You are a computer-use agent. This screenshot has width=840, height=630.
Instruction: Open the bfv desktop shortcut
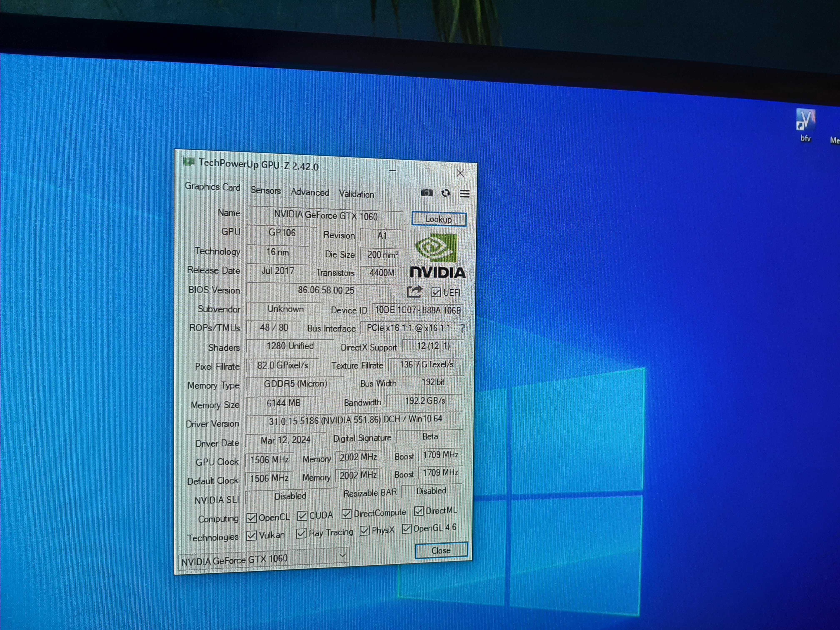click(805, 125)
